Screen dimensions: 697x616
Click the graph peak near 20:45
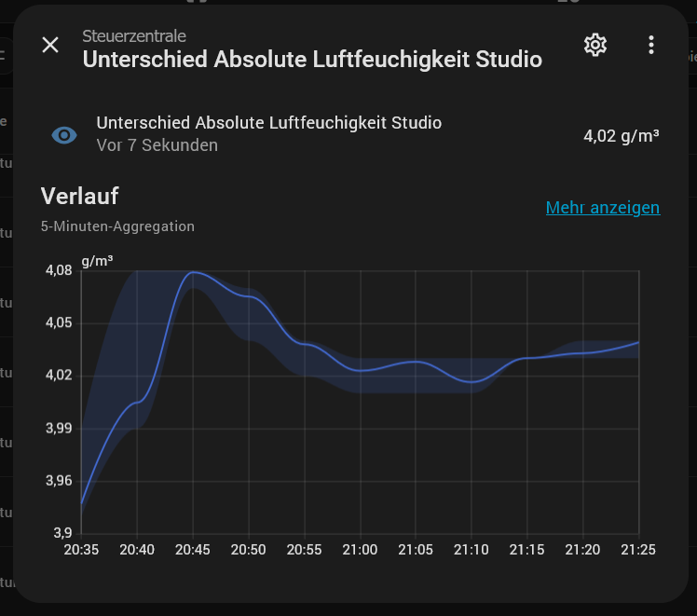[194, 272]
